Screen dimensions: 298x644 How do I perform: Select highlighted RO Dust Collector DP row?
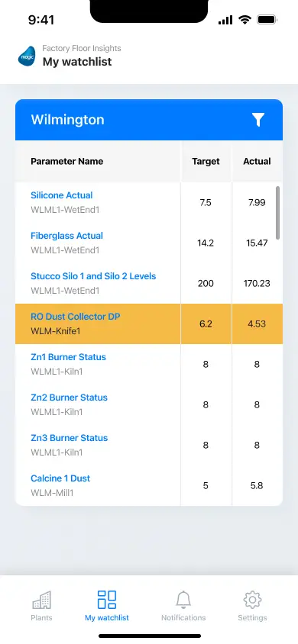(149, 324)
